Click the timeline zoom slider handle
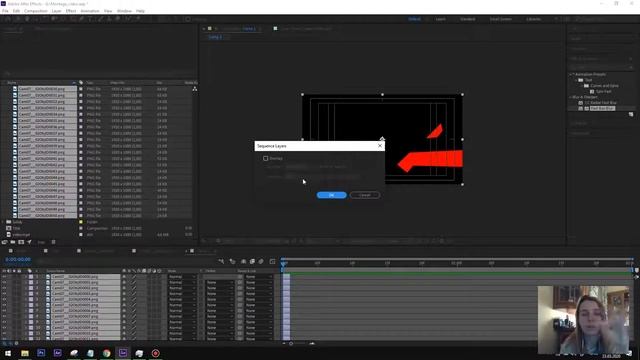The height and width of the screenshot is (360, 640). (291, 344)
